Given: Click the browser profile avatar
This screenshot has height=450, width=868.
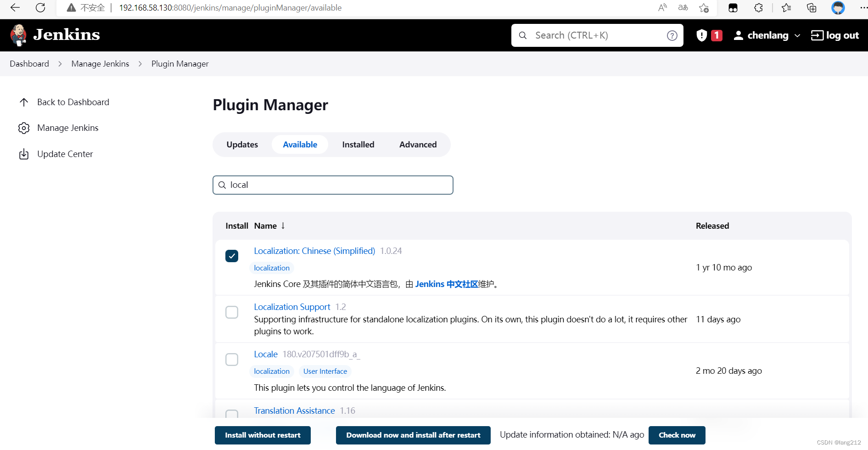Looking at the screenshot, I should pyautogui.click(x=838, y=8).
